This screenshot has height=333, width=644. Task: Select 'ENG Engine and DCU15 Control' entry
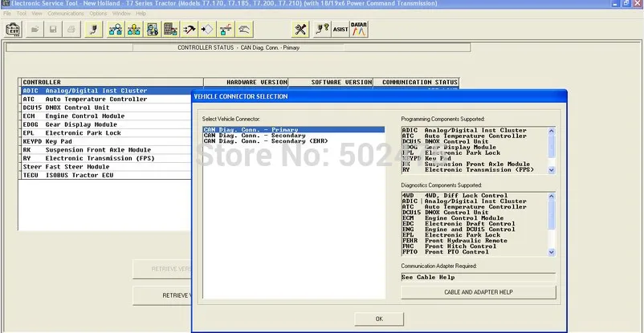pyautogui.click(x=475, y=229)
